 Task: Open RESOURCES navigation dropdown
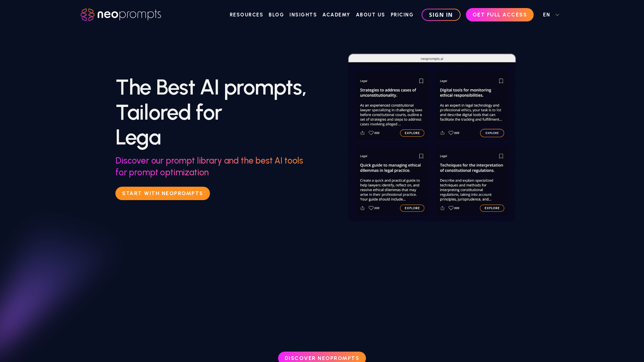click(x=247, y=15)
